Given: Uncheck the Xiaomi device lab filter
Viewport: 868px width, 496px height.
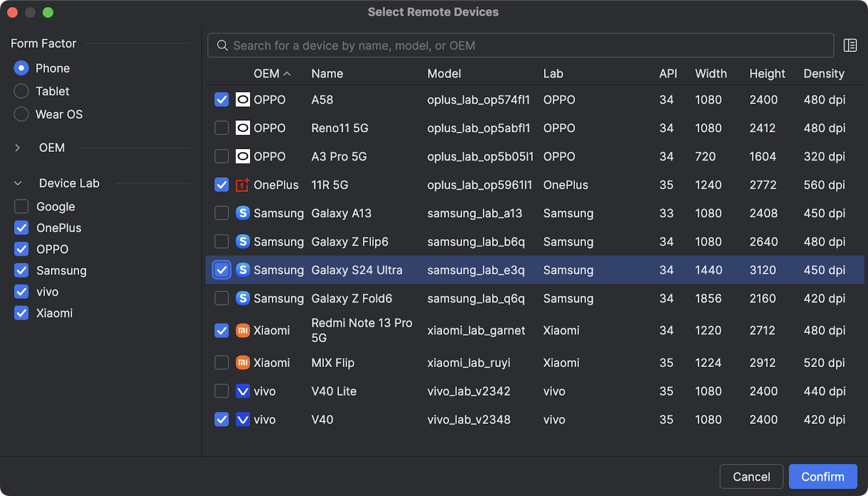Looking at the screenshot, I should point(21,313).
